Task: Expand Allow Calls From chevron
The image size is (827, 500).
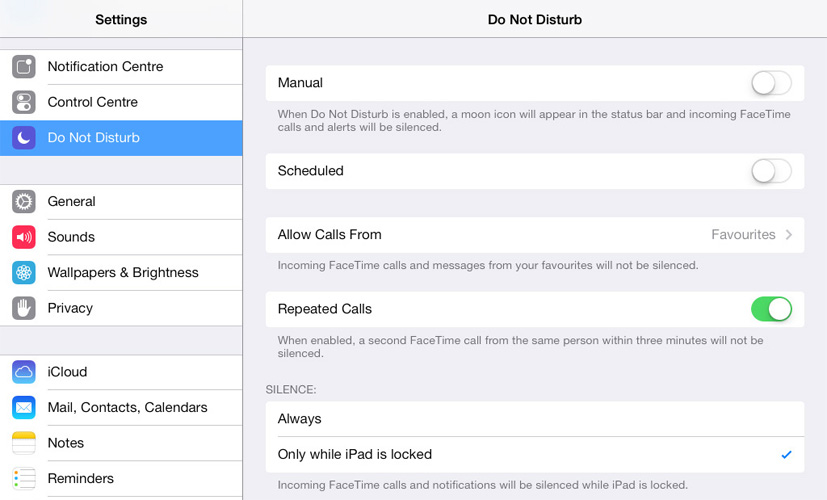Action: 788,235
